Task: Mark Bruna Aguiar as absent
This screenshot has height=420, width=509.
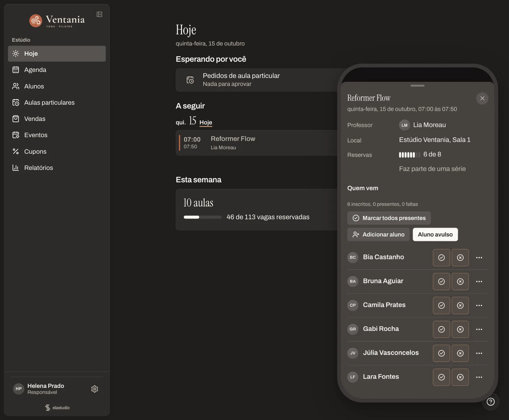Action: [460, 281]
